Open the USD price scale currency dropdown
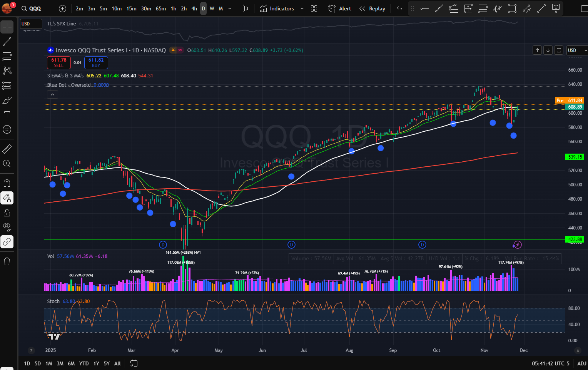 click(577, 50)
